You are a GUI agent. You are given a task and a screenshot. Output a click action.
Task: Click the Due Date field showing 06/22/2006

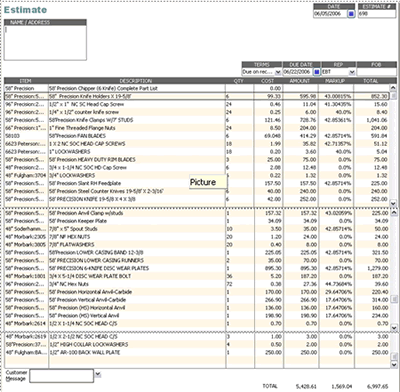[x=298, y=72]
